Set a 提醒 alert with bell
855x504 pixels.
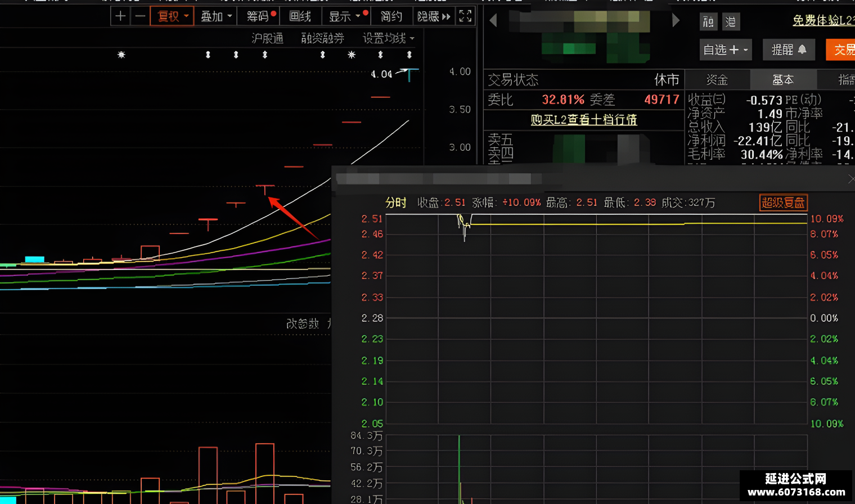[789, 49]
